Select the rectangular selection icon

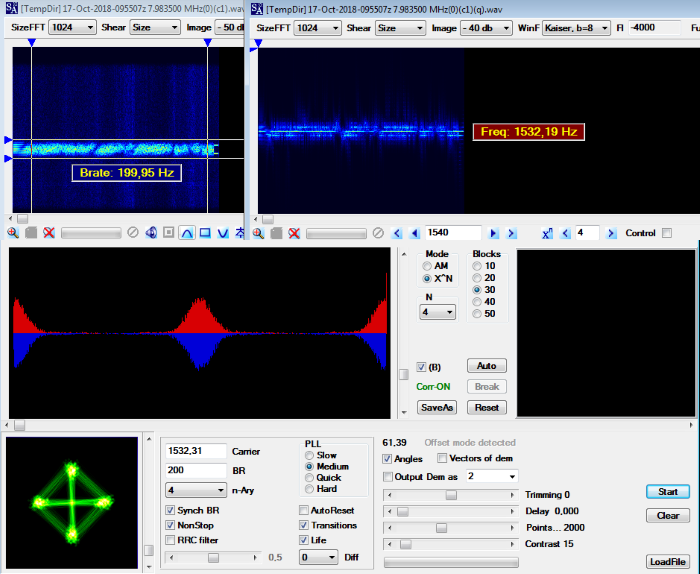[x=205, y=233]
